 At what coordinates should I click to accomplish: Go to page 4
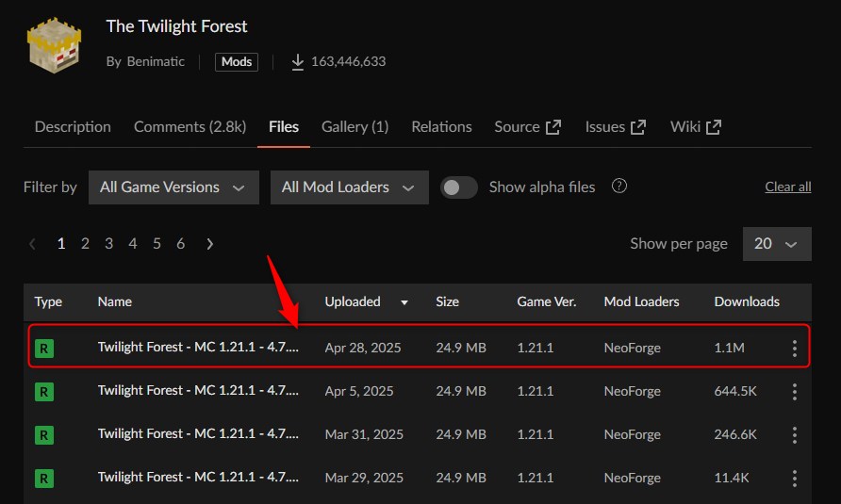133,244
